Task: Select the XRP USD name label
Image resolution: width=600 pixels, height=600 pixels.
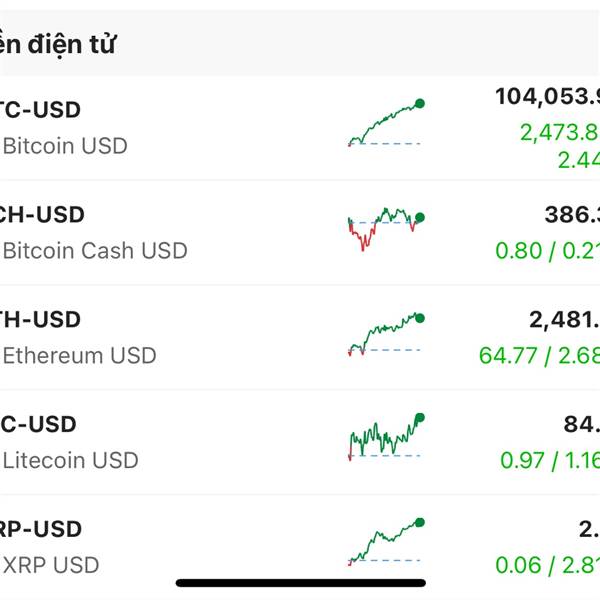Action: click(51, 565)
